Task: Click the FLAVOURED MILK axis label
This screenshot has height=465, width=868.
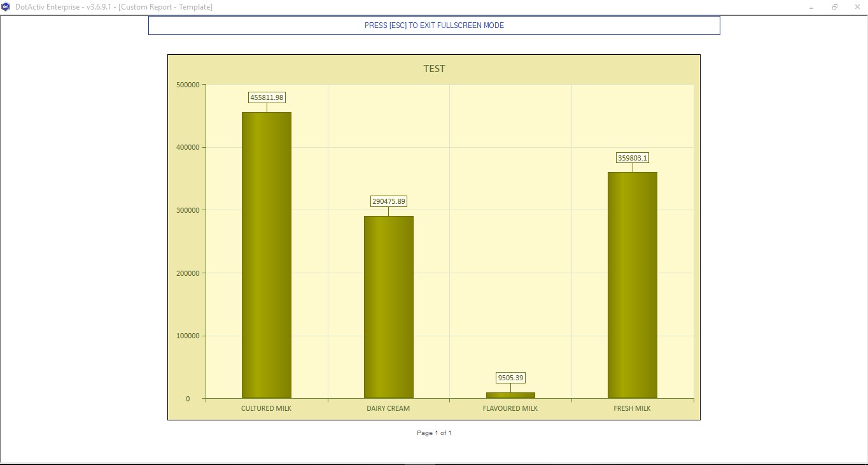Action: [510, 408]
